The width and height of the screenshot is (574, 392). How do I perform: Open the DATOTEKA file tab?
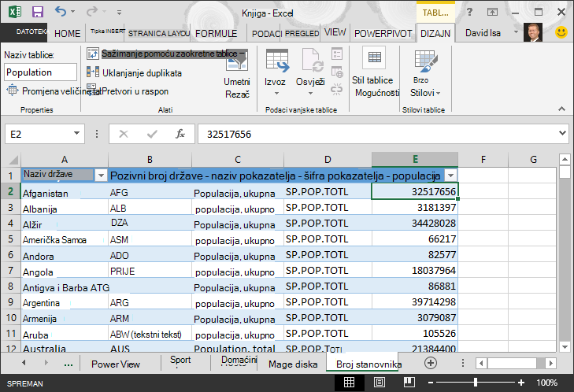click(x=24, y=32)
